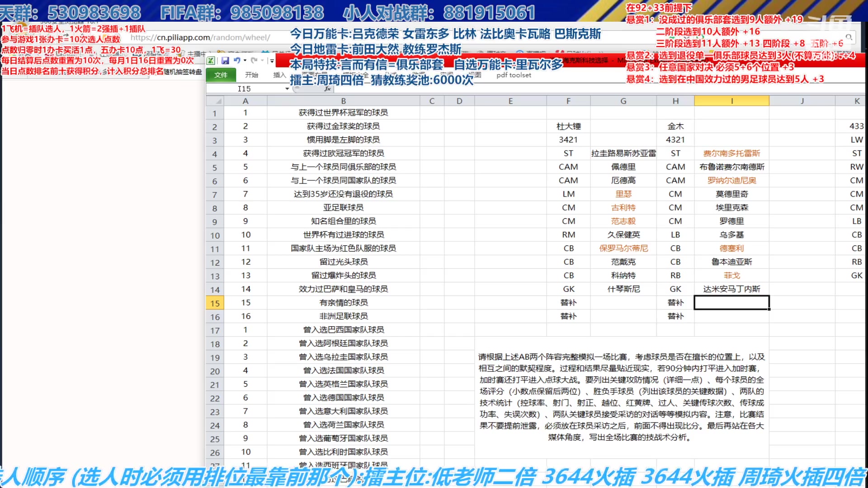Image resolution: width=868 pixels, height=488 pixels.
Task: Click cell '3421' in column F
Action: [x=568, y=140]
